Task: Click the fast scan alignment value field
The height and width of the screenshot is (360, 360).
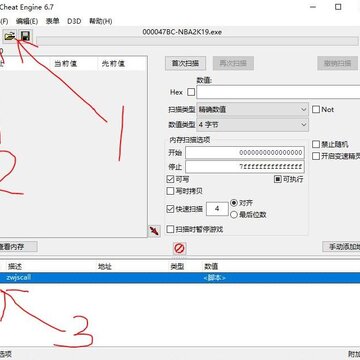Action: pos(217,209)
